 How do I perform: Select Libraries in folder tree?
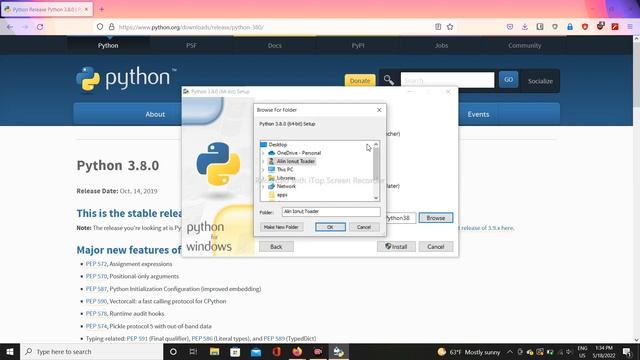[x=286, y=178]
